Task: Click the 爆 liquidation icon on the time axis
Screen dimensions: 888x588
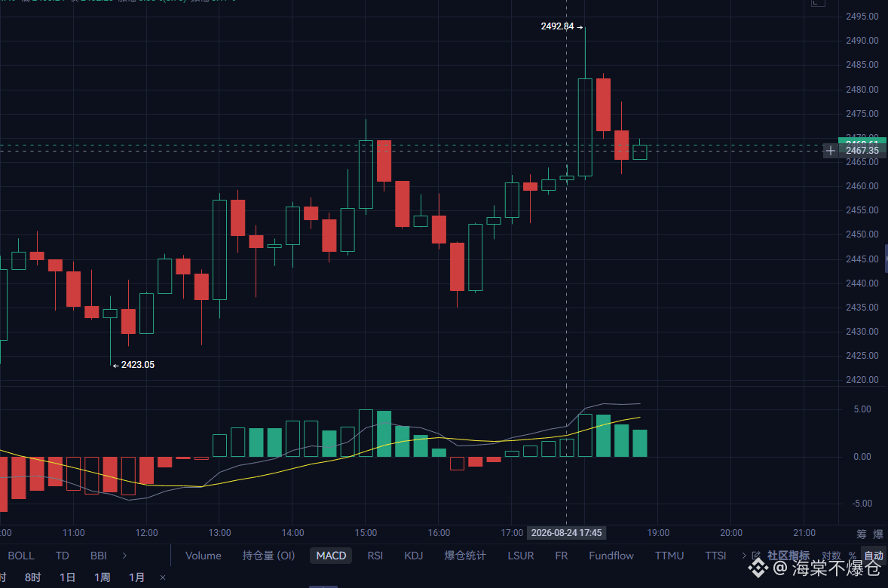Action: pyautogui.click(x=877, y=534)
